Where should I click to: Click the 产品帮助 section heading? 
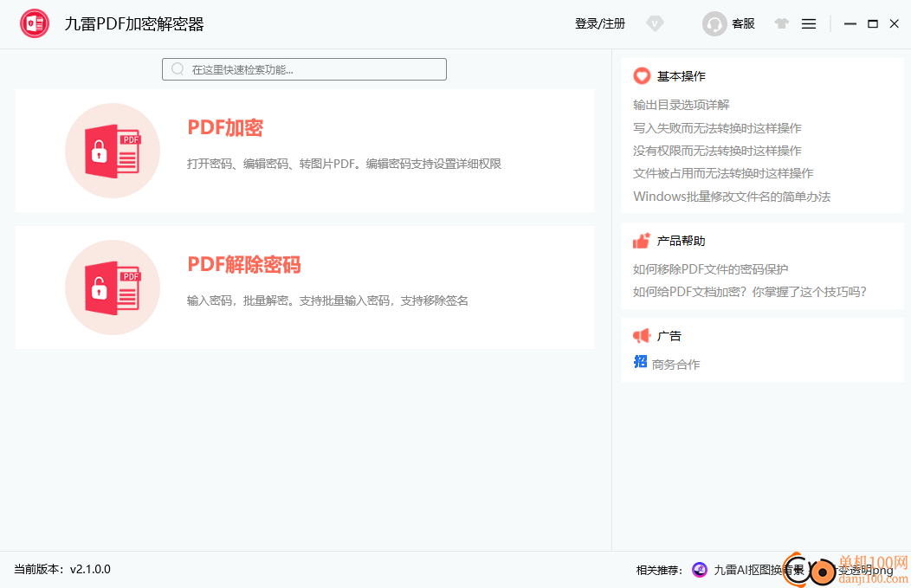tap(681, 241)
